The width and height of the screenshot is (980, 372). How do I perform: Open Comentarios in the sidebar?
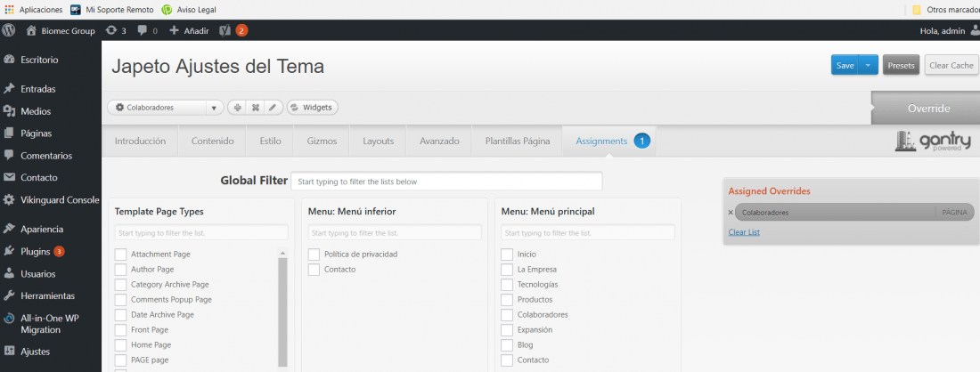coord(46,156)
